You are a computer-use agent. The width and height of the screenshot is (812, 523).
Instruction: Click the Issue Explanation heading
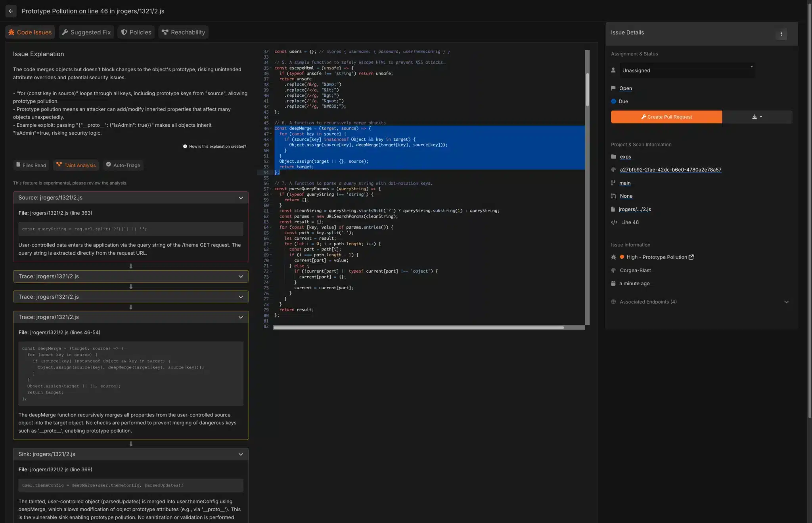(38, 54)
